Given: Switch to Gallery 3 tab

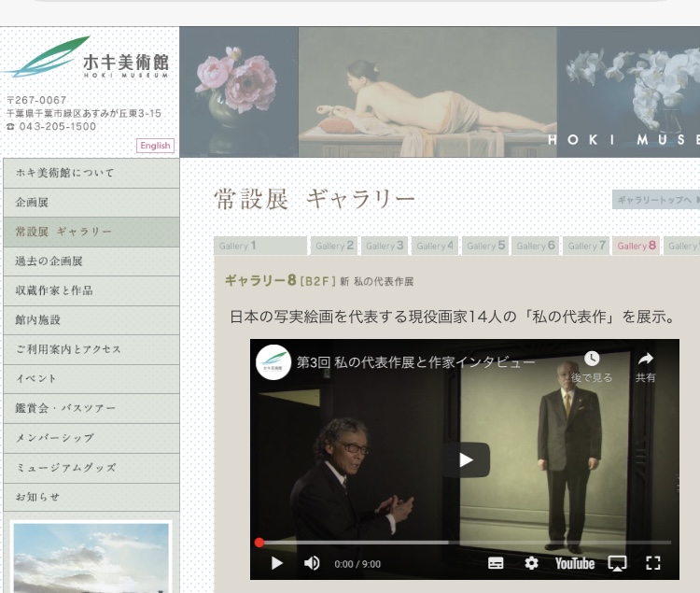Looking at the screenshot, I should [x=385, y=246].
